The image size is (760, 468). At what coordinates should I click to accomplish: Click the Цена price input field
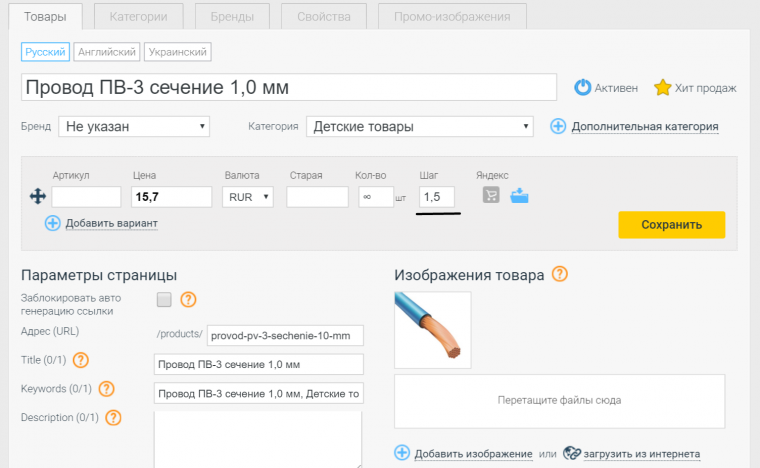point(170,197)
